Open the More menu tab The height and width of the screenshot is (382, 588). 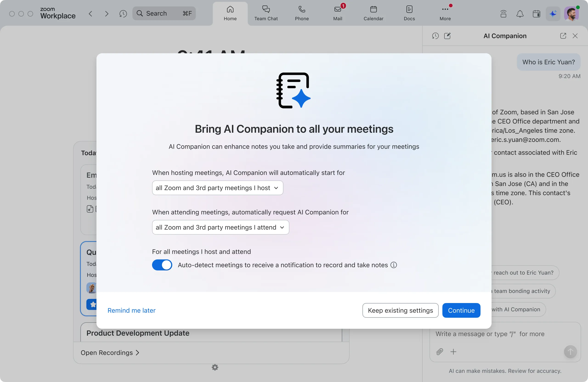pos(445,13)
